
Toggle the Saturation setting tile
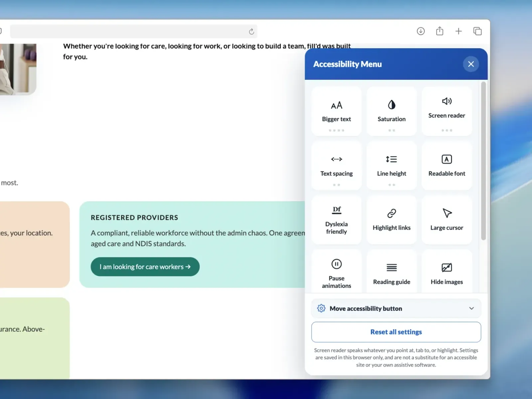click(392, 111)
